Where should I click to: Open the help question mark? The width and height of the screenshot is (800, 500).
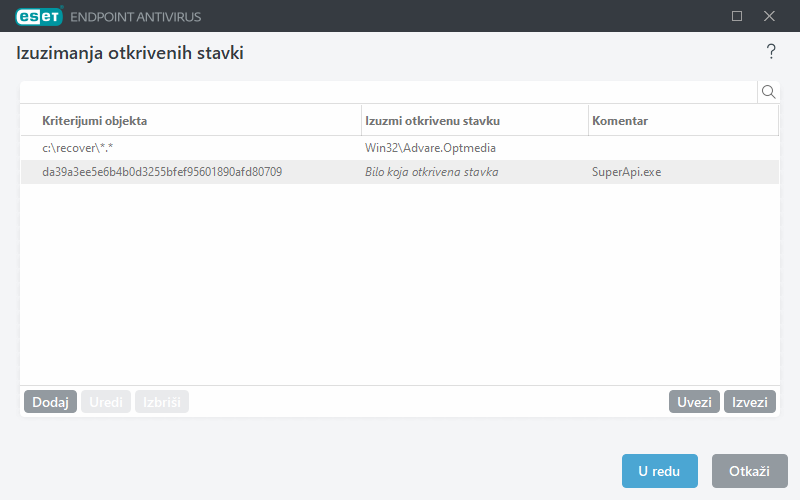point(771,51)
